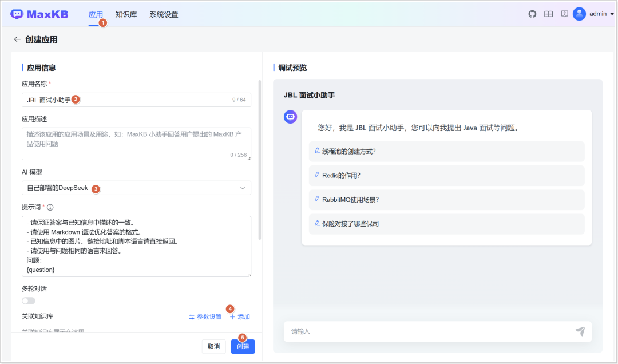Open the documentation book icon
The height and width of the screenshot is (364, 618).
(548, 14)
